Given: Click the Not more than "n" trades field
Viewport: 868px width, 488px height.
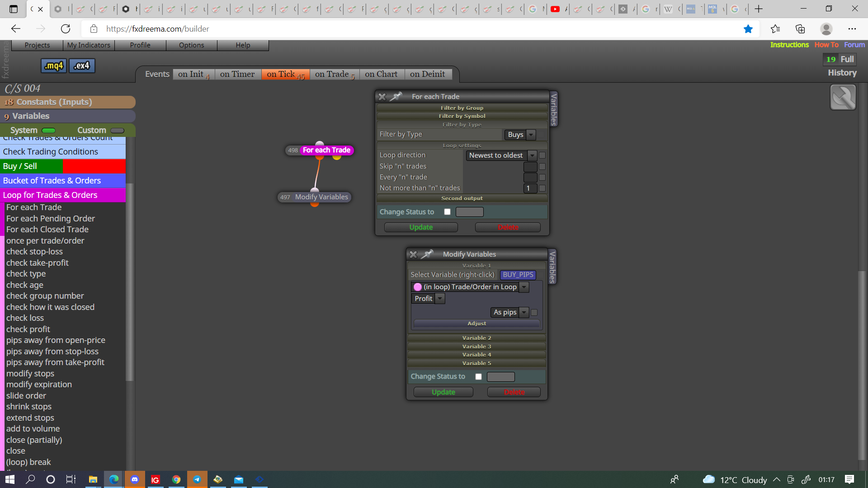Looking at the screenshot, I should (530, 188).
